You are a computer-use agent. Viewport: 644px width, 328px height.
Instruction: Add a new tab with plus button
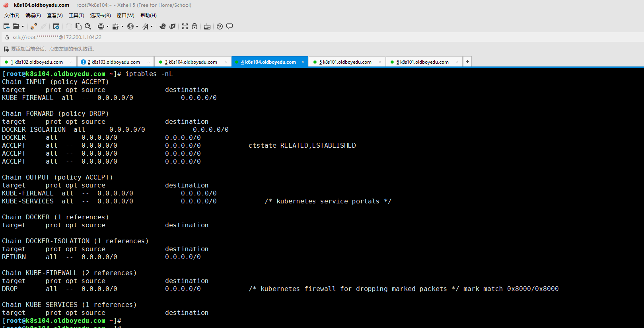coord(467,61)
